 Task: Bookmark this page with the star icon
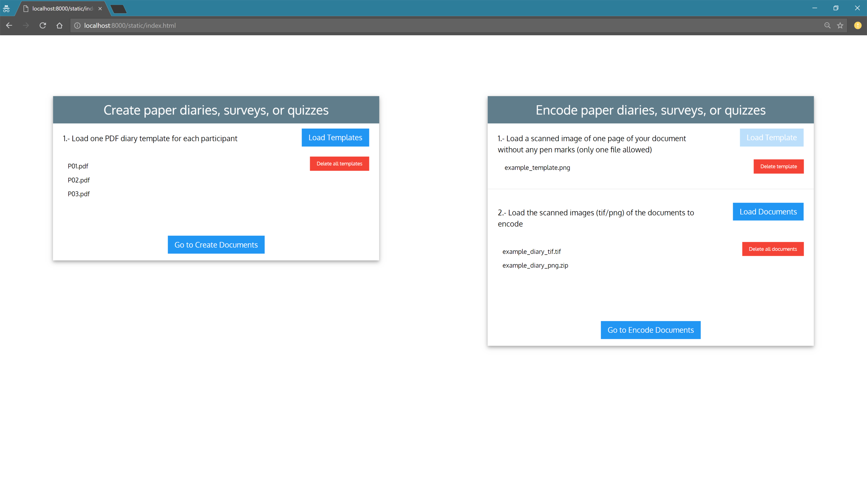[840, 25]
